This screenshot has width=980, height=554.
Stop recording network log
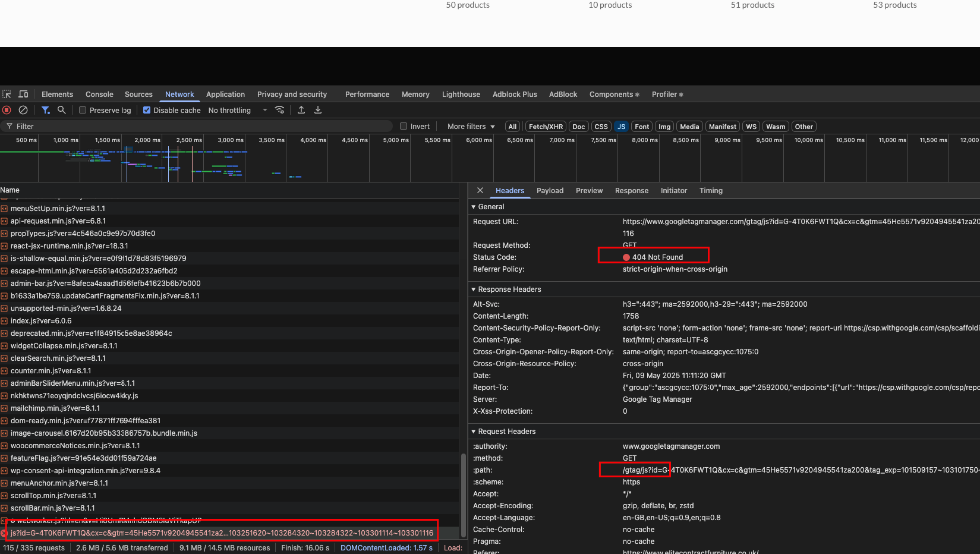[7, 110]
